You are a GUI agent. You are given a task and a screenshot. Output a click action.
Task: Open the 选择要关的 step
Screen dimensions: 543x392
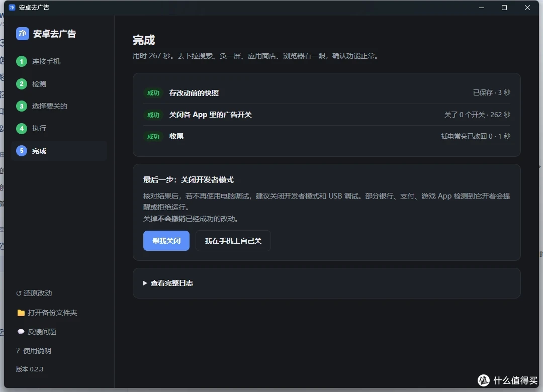59,106
